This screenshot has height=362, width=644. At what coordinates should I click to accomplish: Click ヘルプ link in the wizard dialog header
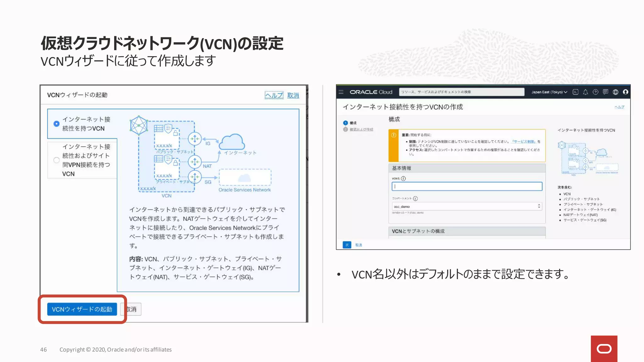point(274,95)
